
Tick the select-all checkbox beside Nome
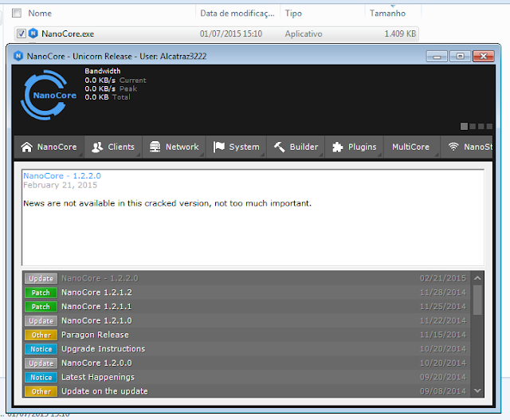pos(17,13)
